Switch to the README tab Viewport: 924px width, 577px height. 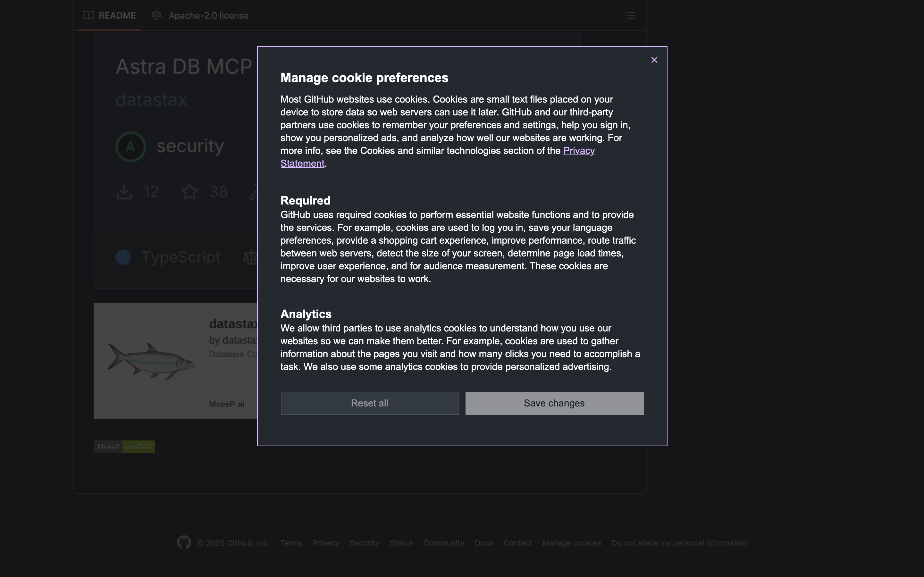[110, 15]
